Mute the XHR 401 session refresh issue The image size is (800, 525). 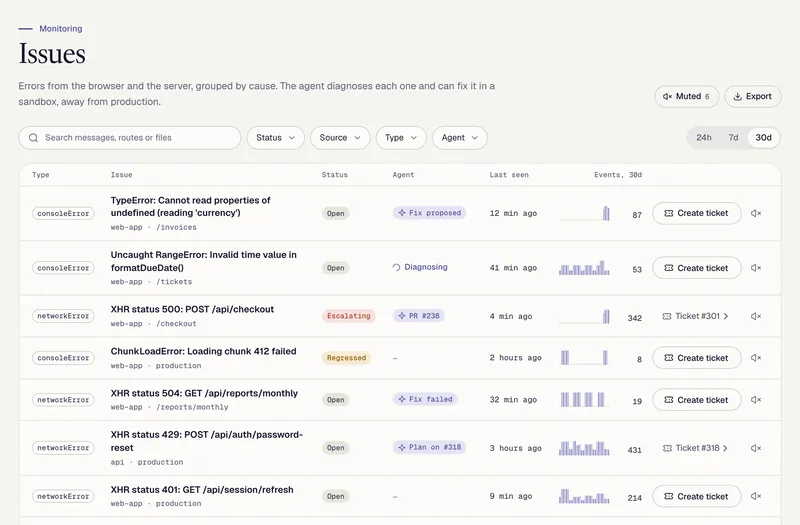[756, 496]
